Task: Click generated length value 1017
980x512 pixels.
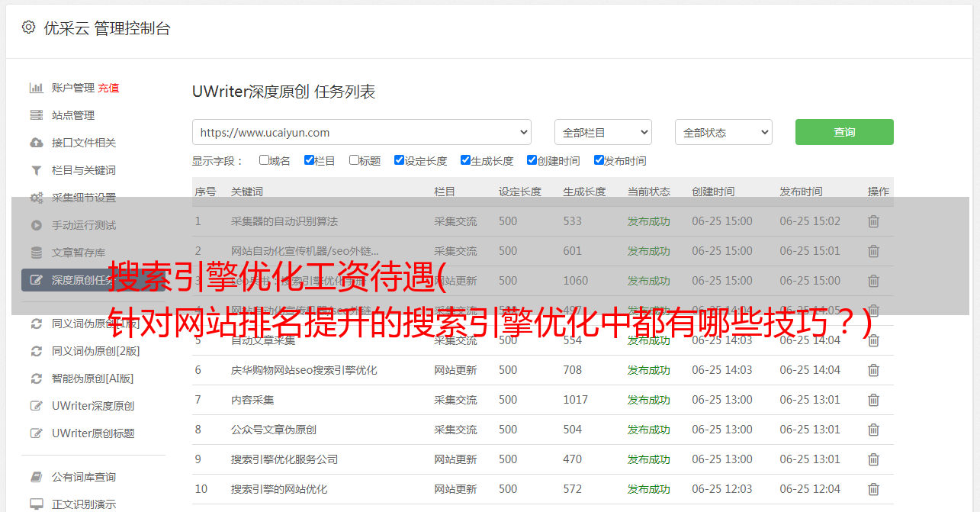Action: coord(576,400)
